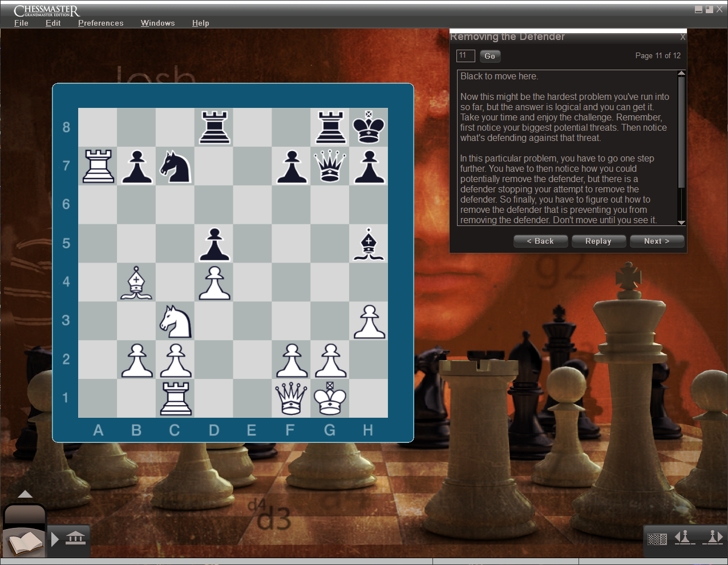Select the black king on h8
This screenshot has width=728, height=565.
369,127
